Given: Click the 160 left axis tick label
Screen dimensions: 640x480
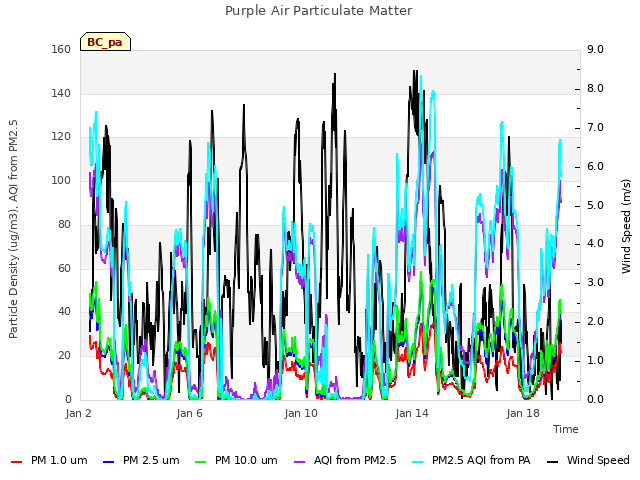Looking at the screenshot, I should pos(61,49).
